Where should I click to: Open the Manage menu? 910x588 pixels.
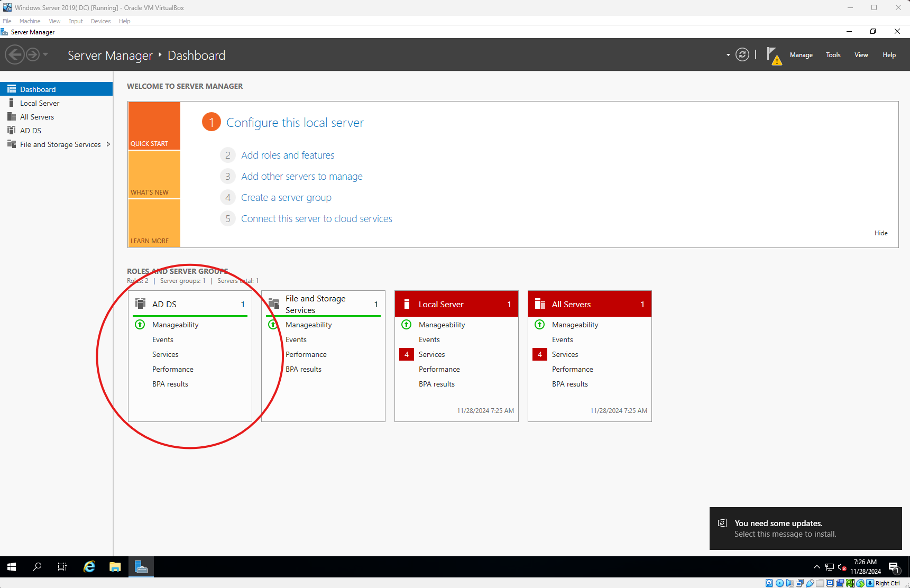(801, 55)
